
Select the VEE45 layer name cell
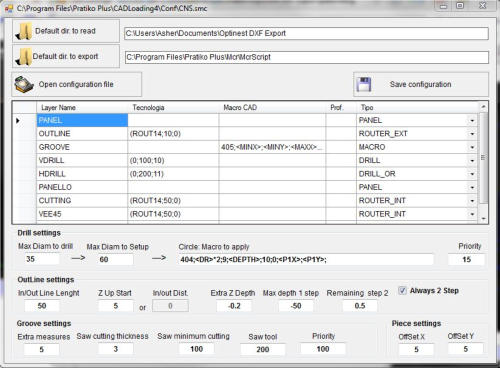(x=82, y=214)
